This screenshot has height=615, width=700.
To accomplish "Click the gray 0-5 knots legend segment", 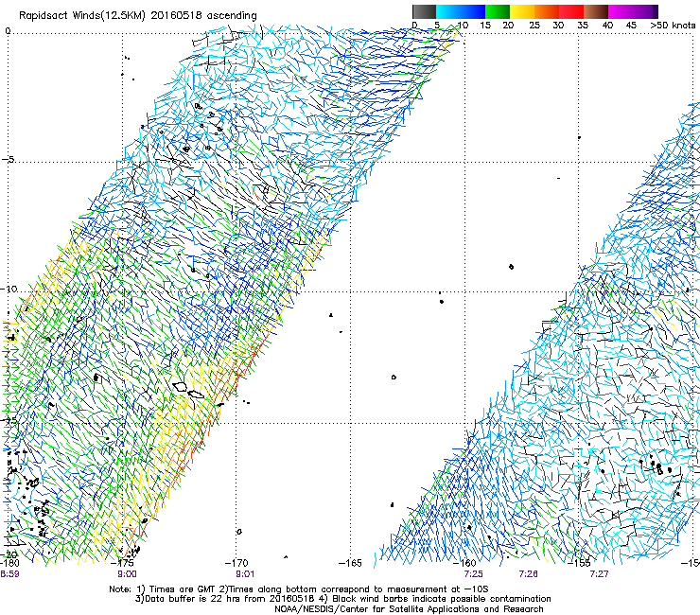I will pyautogui.click(x=424, y=11).
